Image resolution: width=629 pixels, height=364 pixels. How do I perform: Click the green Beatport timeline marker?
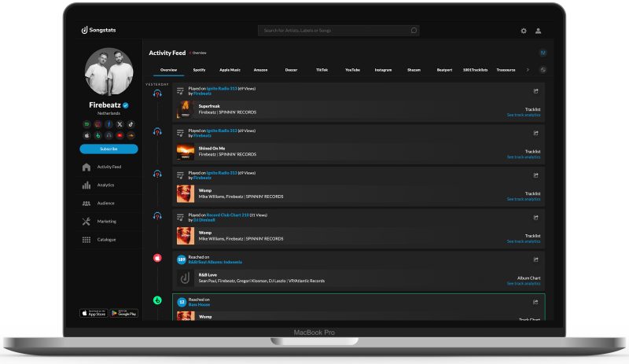157,300
